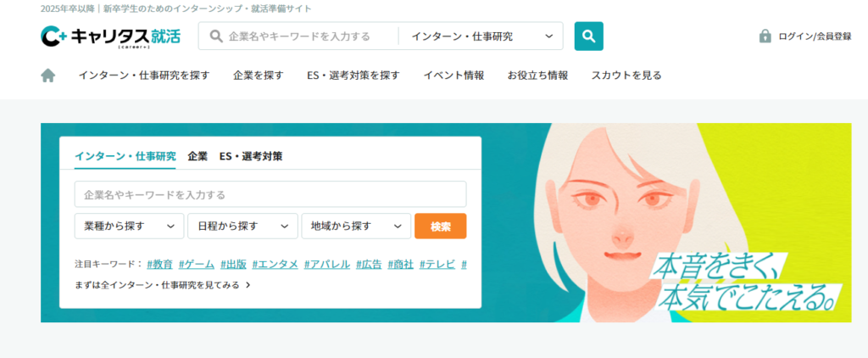Click the #アパレル keyword tag
This screenshot has width=868, height=358.
(326, 264)
